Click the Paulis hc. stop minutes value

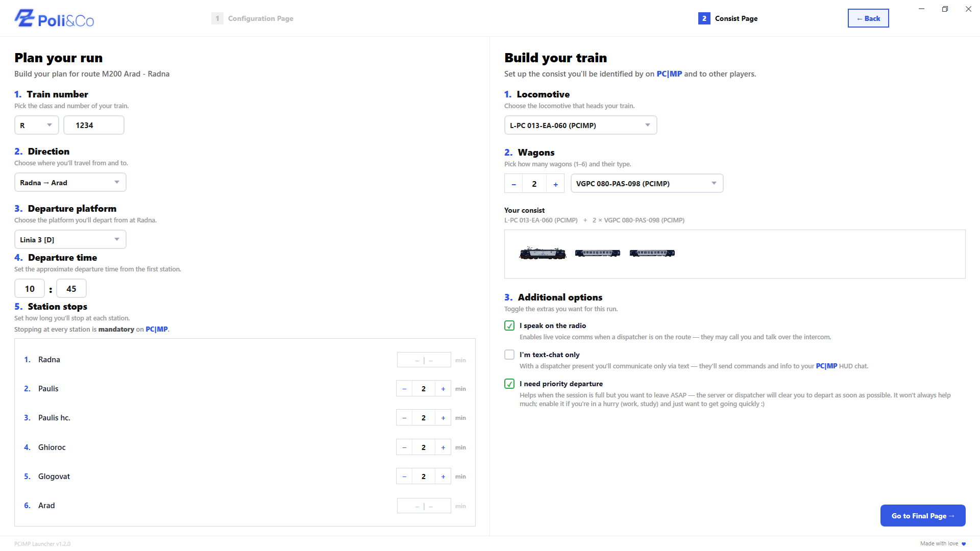424,418
